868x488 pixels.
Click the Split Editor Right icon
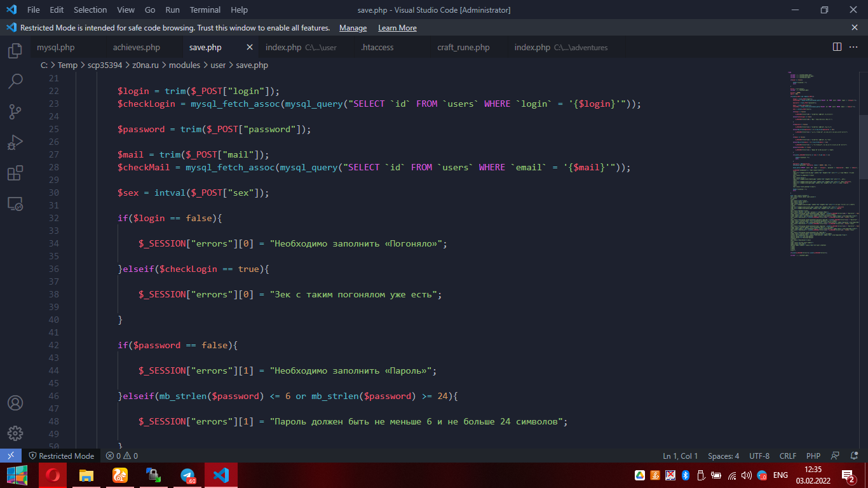837,47
